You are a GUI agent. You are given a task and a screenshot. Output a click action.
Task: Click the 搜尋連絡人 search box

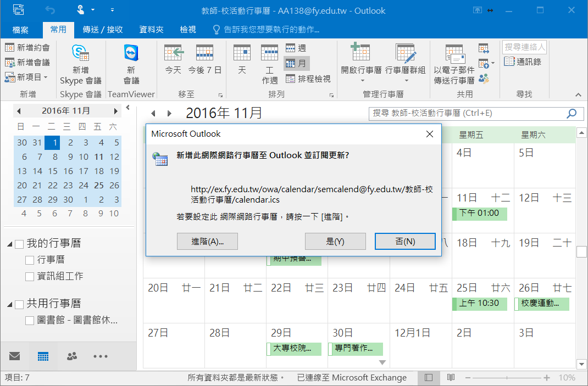[x=524, y=47]
